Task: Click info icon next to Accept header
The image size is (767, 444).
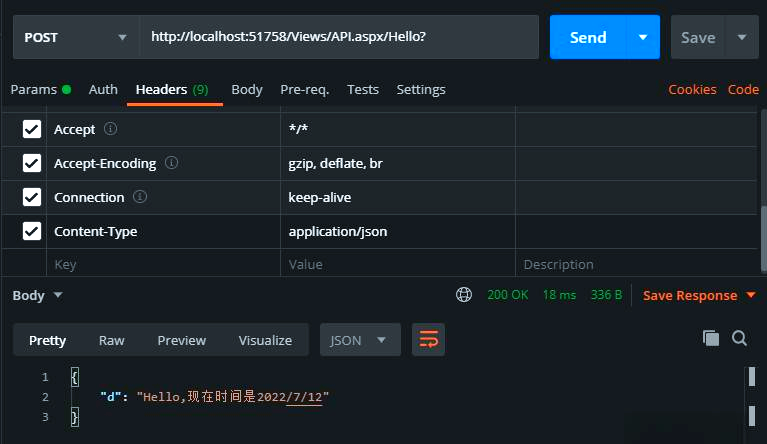Action: click(x=110, y=129)
